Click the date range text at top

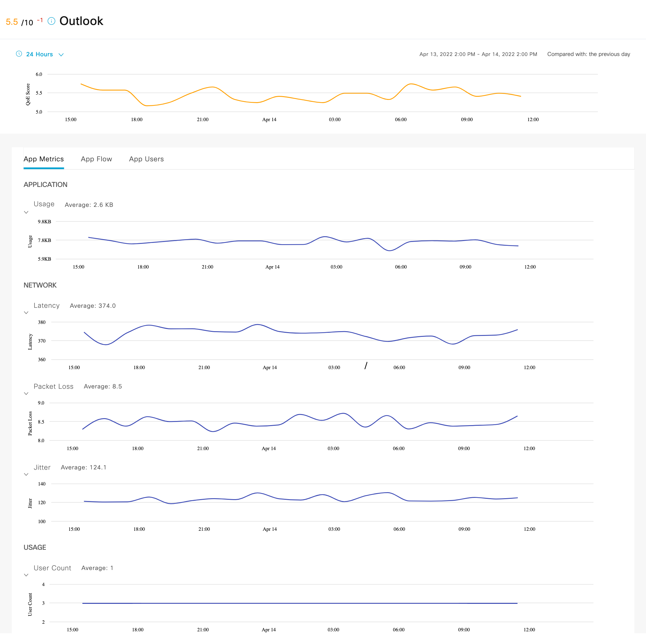(x=478, y=54)
